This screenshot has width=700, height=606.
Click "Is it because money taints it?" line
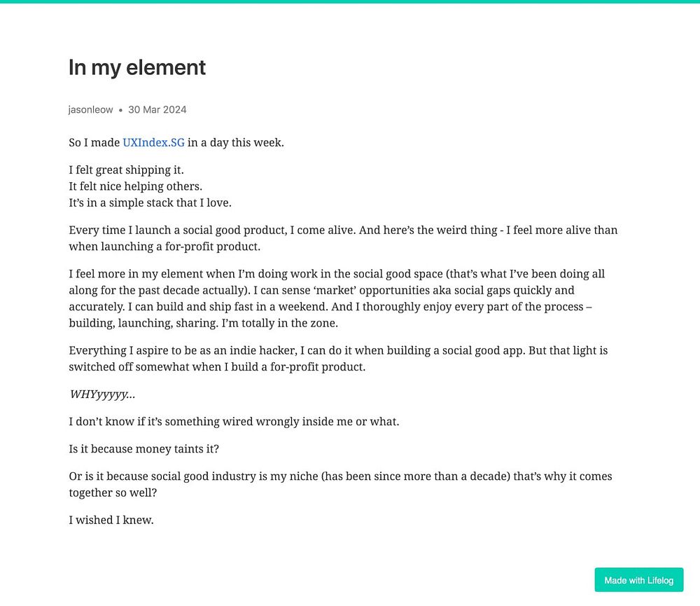[x=143, y=448]
